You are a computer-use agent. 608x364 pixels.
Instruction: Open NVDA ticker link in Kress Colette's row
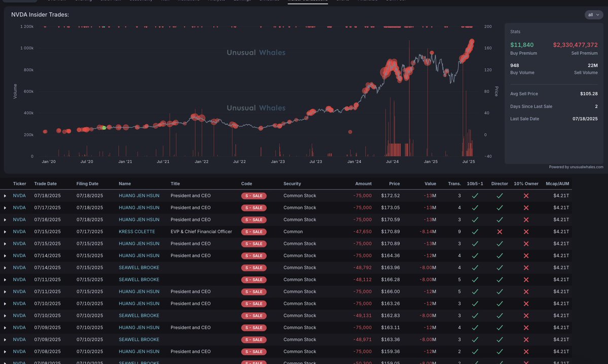(x=19, y=232)
